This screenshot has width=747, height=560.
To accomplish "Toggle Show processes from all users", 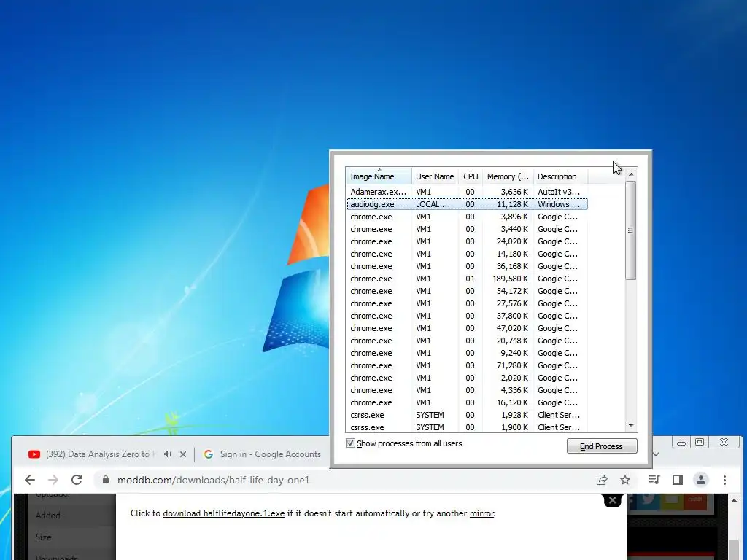I will pyautogui.click(x=350, y=443).
